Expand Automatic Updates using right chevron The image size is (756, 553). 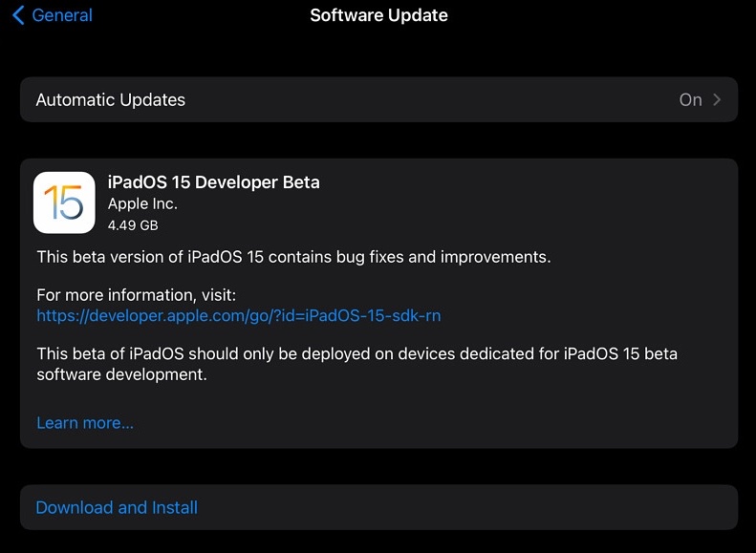tap(718, 99)
